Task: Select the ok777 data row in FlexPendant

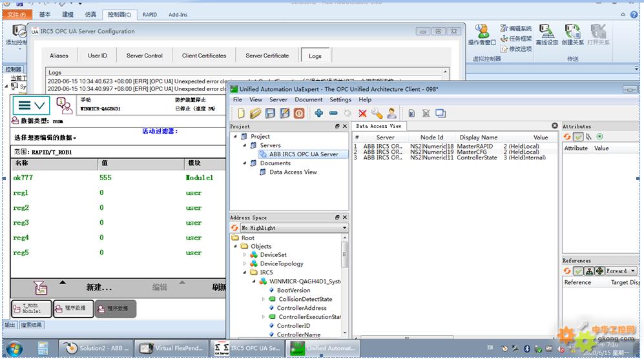Action: [118, 178]
